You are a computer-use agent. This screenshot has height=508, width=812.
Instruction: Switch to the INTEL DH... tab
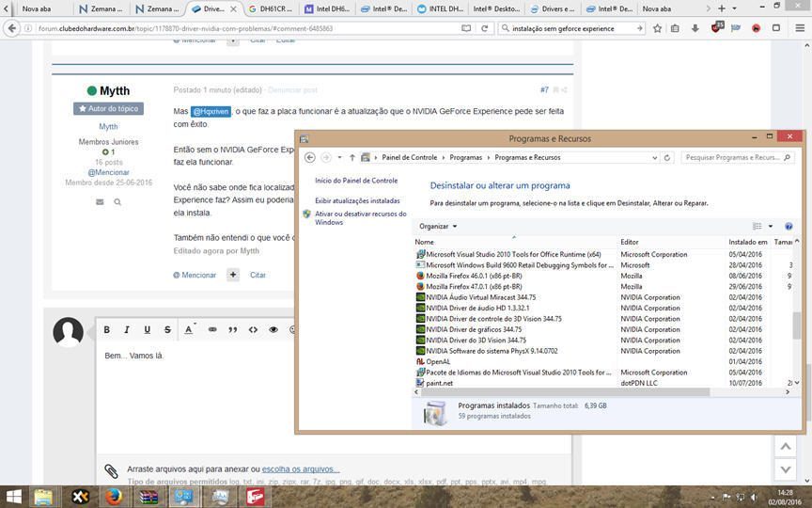(440, 8)
